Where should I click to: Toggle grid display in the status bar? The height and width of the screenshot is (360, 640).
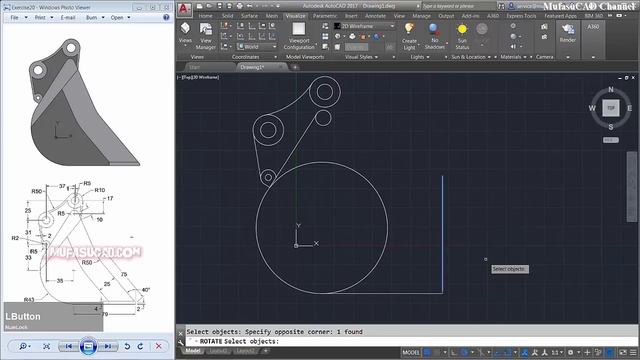(427, 352)
